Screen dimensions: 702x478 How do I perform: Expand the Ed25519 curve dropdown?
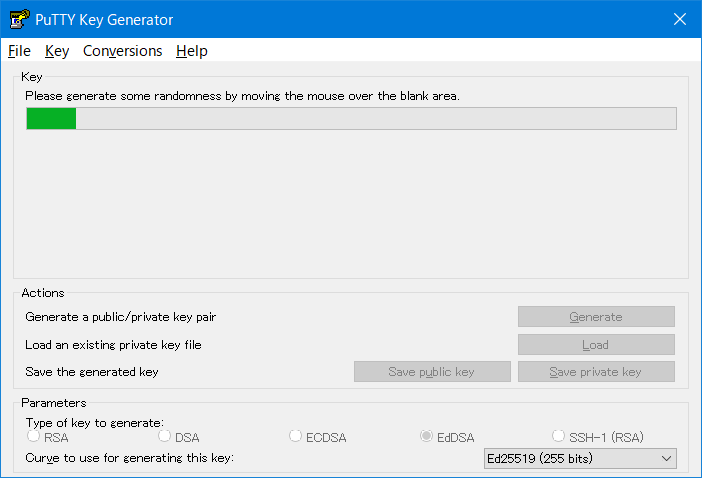click(579, 459)
